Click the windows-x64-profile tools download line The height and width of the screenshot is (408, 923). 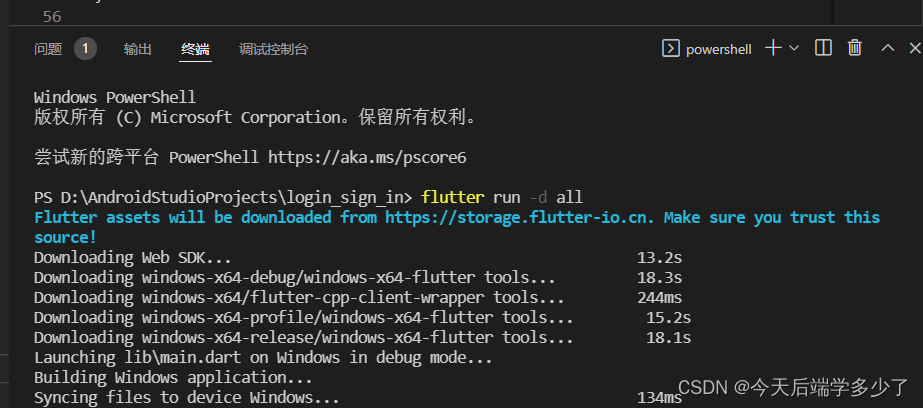304,317
